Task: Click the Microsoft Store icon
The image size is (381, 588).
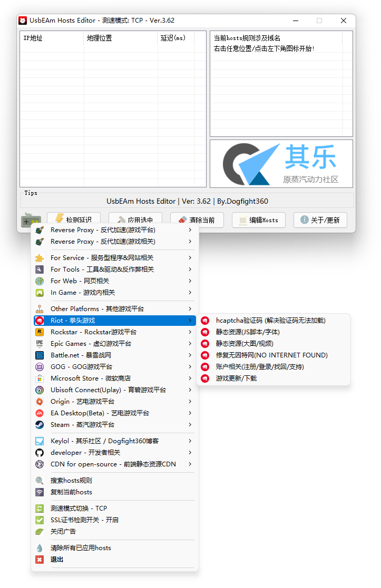Action: (x=40, y=378)
